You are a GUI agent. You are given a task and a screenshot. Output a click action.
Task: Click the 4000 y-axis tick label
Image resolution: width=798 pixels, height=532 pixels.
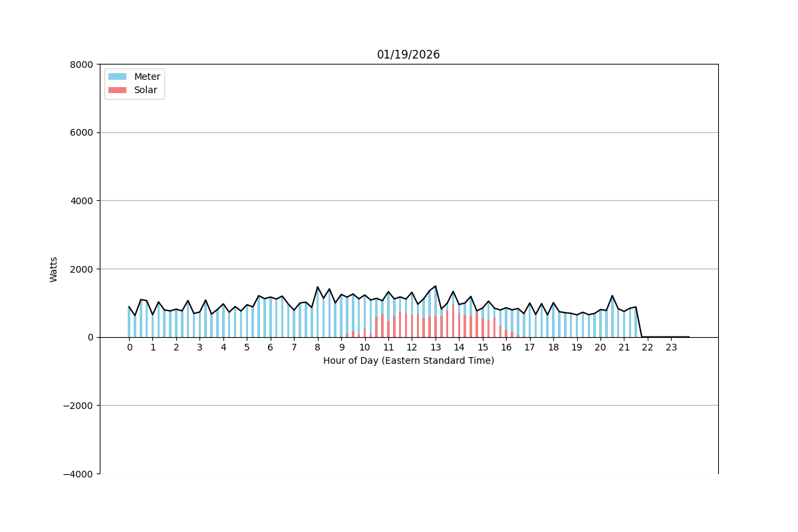[82, 201]
